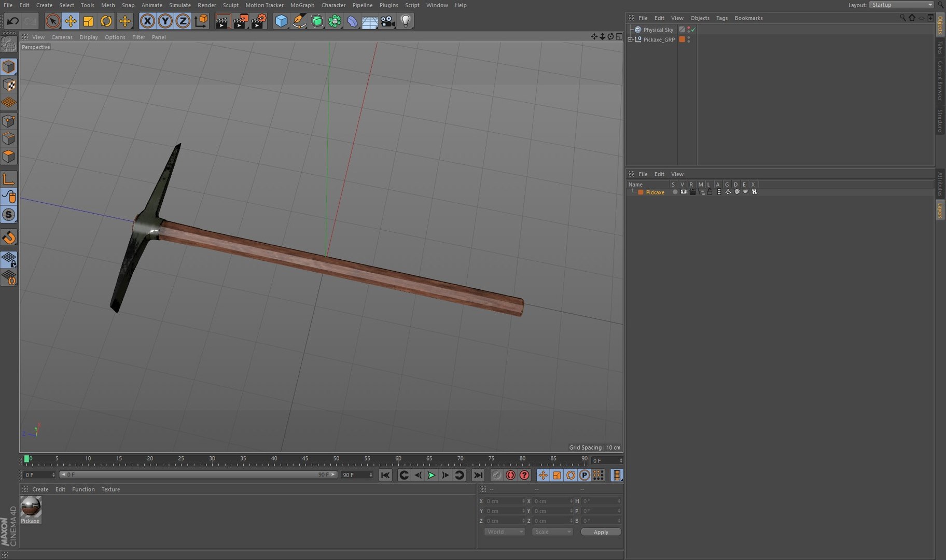The width and height of the screenshot is (946, 560).
Task: Jump to the start of the animation
Action: 385,475
